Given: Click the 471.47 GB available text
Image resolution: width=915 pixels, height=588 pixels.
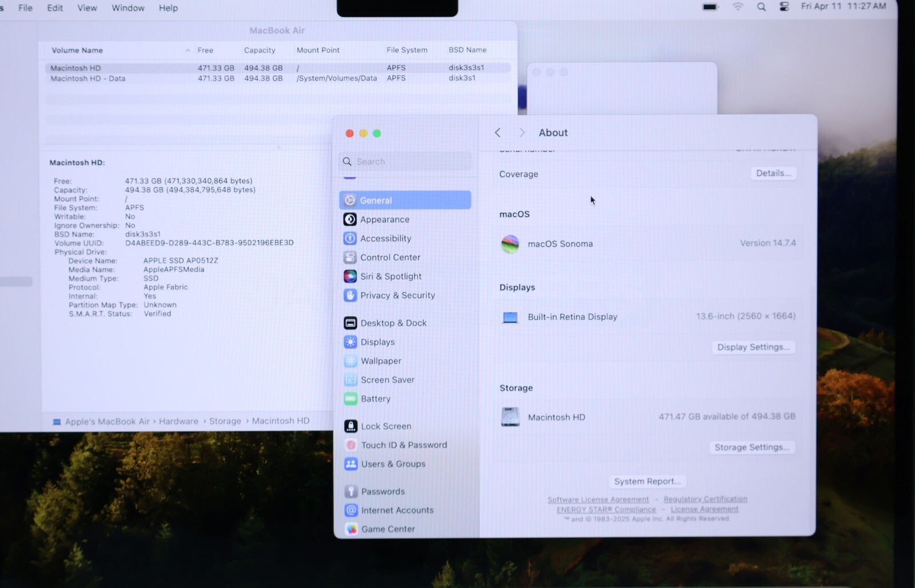Looking at the screenshot, I should click(x=727, y=417).
